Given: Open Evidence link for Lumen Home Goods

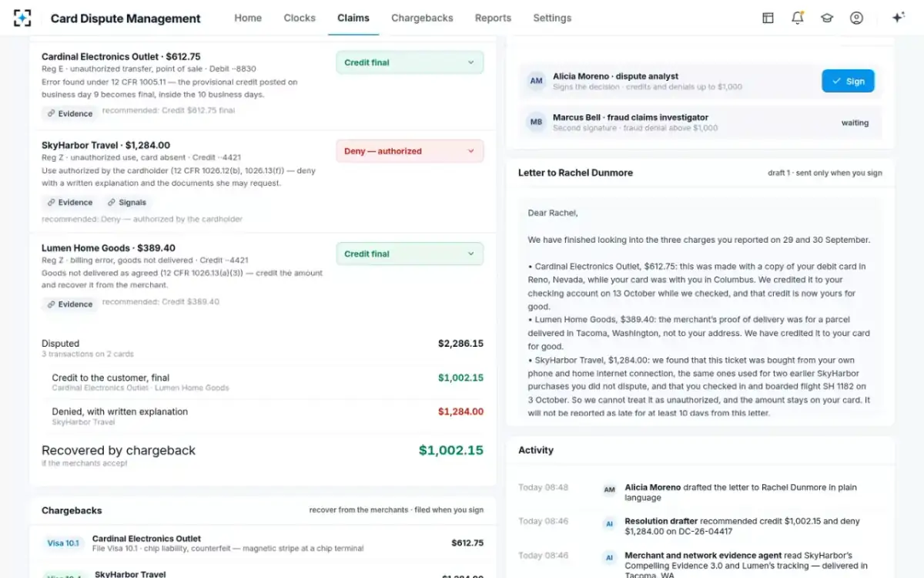Looking at the screenshot, I should point(69,304).
